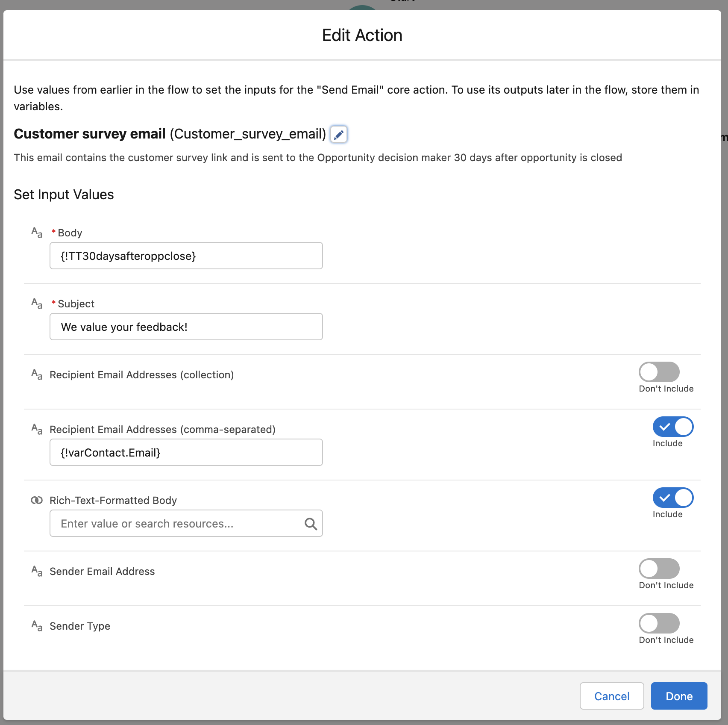Open the Rich-Text-Formatted Body resource search box

[186, 523]
